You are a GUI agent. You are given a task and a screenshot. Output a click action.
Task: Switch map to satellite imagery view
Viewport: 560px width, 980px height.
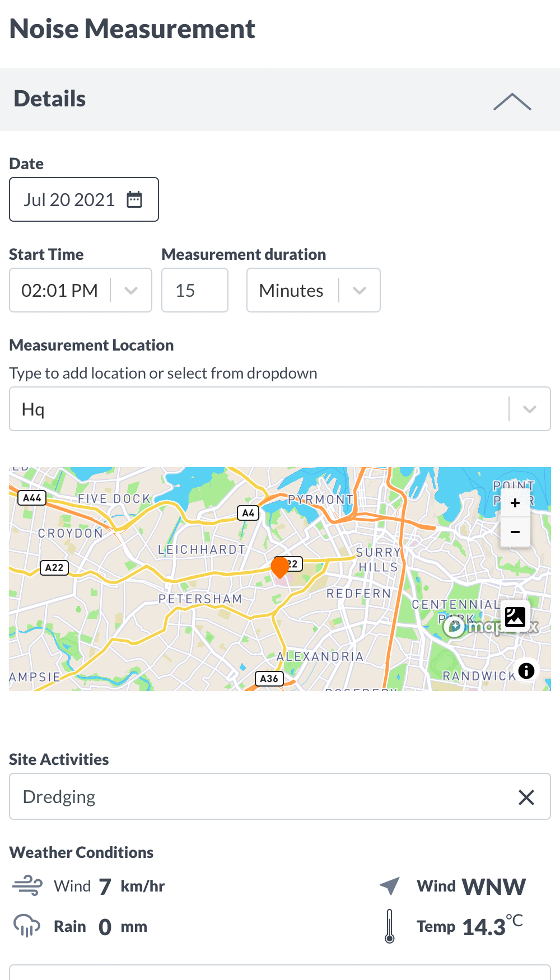coord(515,617)
